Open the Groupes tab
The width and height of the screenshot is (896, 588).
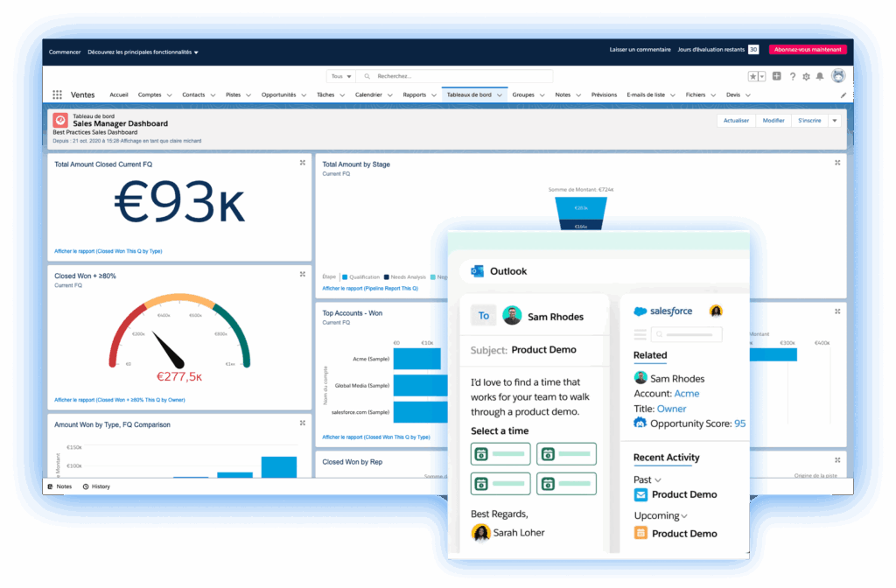523,94
